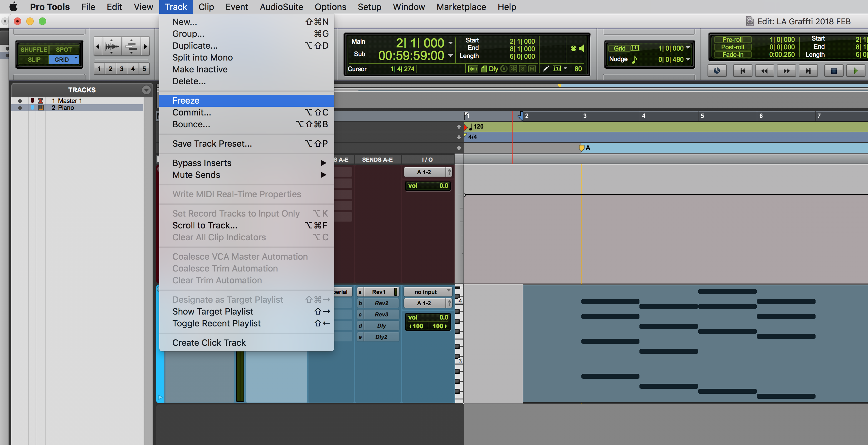The image size is (868, 445).
Task: Open Grid value dropdown
Action: pos(688,47)
